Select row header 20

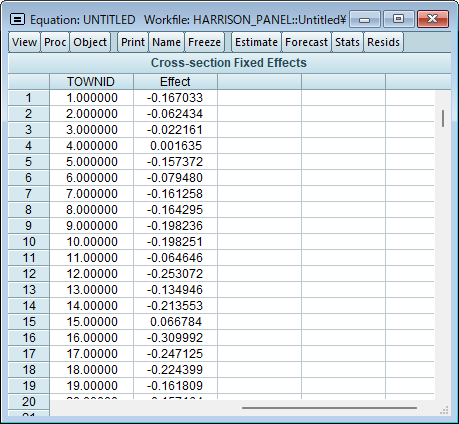[29, 402]
